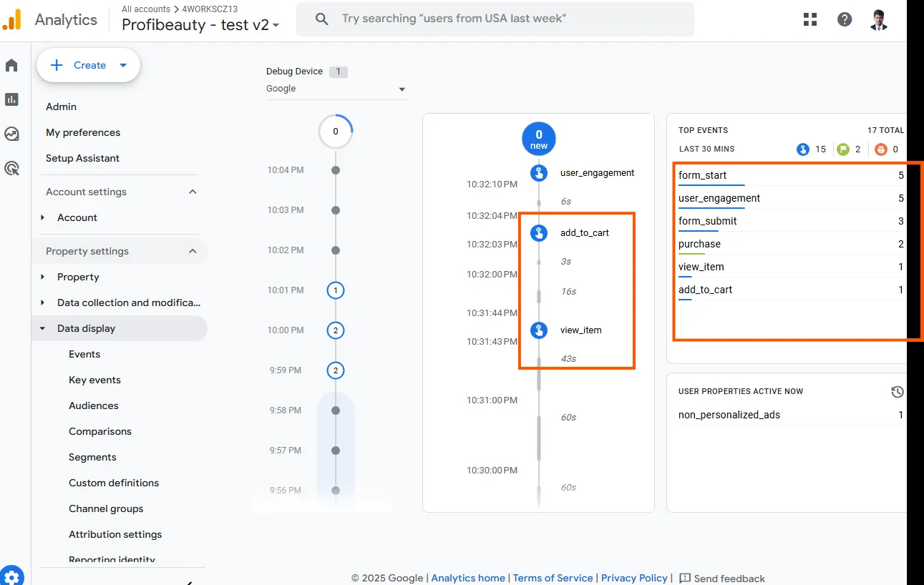Image resolution: width=924 pixels, height=585 pixels.
Task: Select the purchase row in Top Events
Action: (791, 245)
